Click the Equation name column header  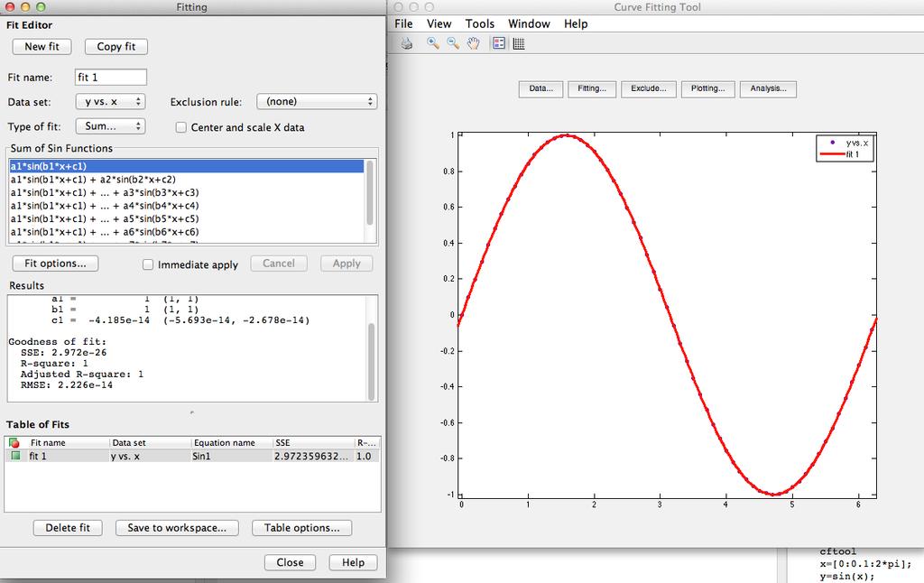232,443
